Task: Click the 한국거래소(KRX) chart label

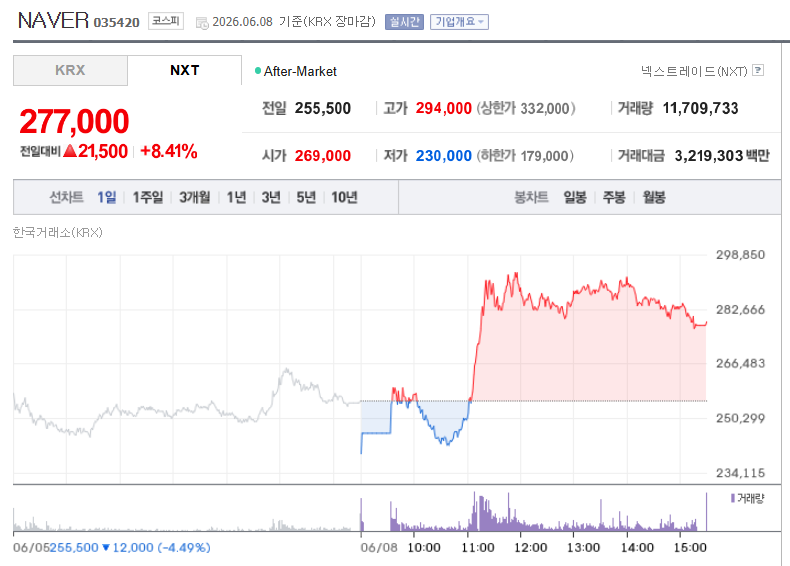Action: tap(57, 232)
